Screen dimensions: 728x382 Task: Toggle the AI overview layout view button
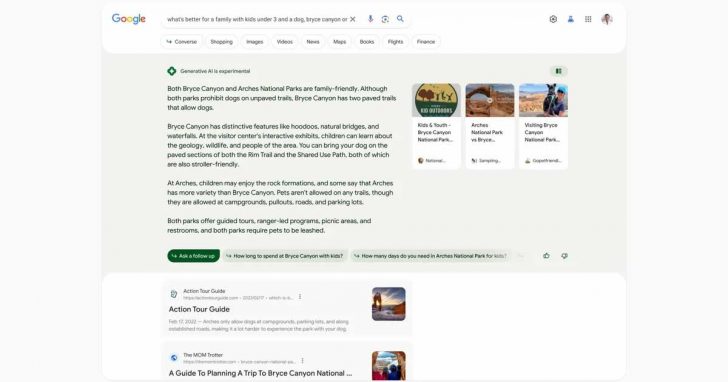(559, 71)
